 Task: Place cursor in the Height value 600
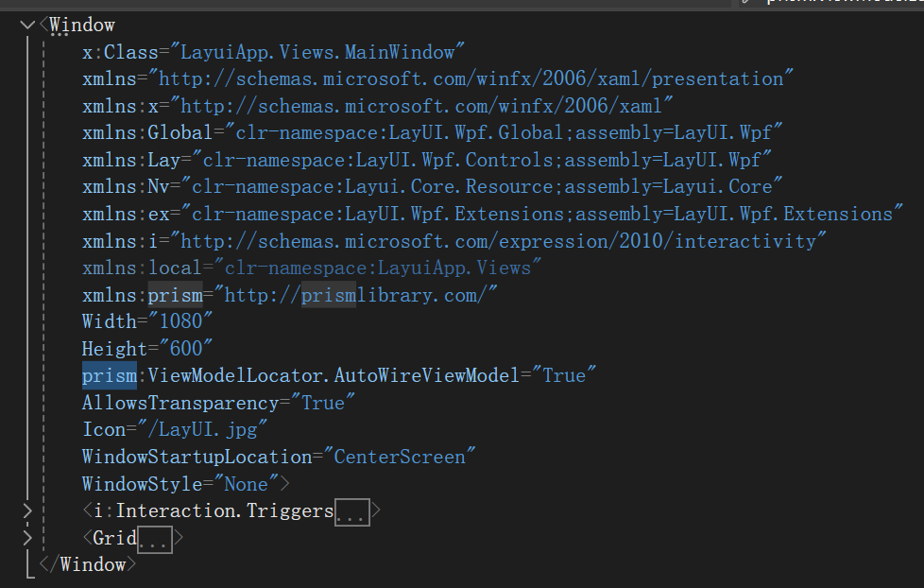pos(190,349)
